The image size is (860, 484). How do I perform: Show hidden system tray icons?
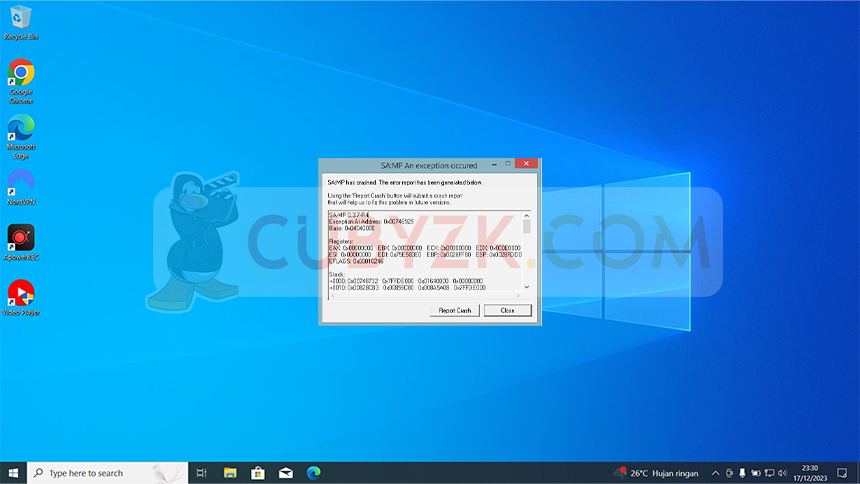(x=715, y=473)
